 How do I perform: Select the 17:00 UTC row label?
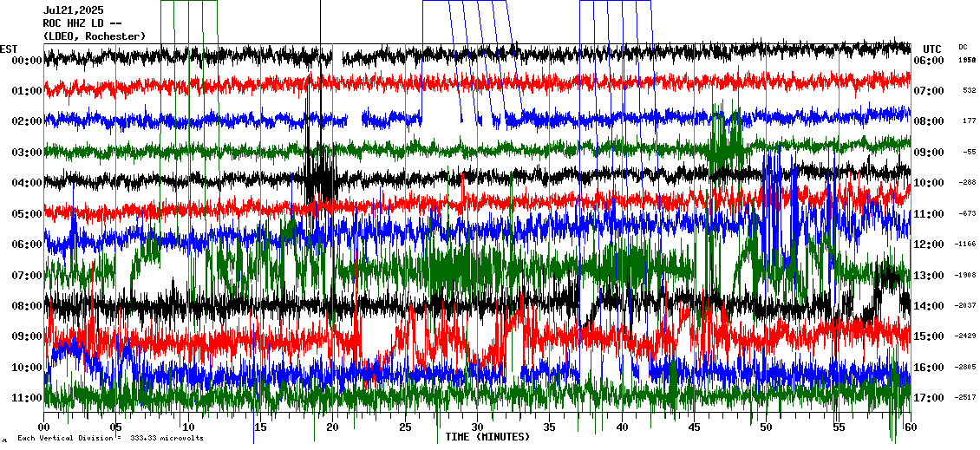[931, 398]
